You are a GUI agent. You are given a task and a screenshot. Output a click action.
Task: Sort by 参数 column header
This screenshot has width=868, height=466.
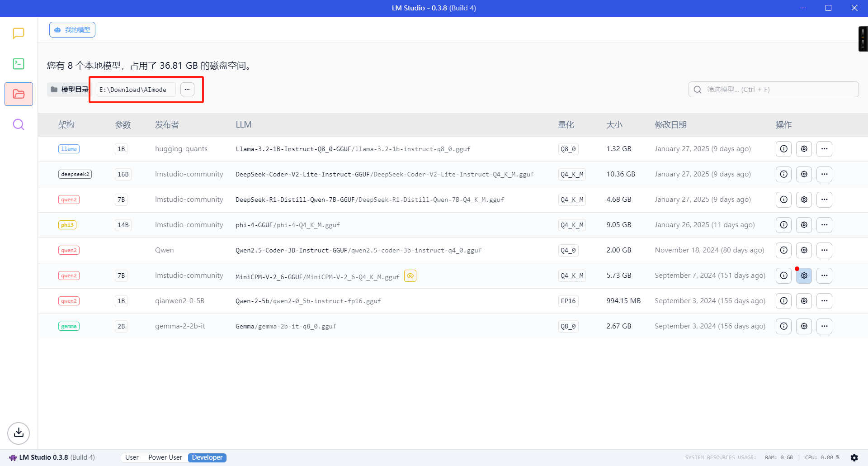pyautogui.click(x=123, y=125)
